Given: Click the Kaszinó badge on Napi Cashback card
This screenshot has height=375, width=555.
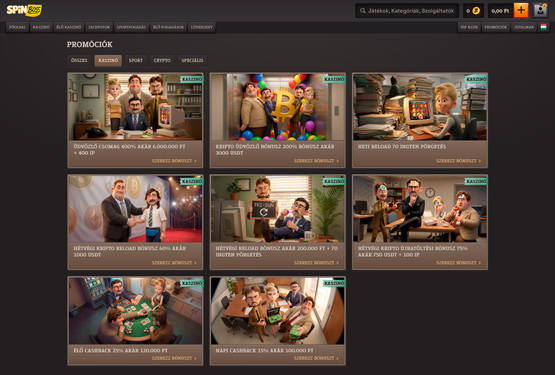Looking at the screenshot, I should [x=334, y=283].
